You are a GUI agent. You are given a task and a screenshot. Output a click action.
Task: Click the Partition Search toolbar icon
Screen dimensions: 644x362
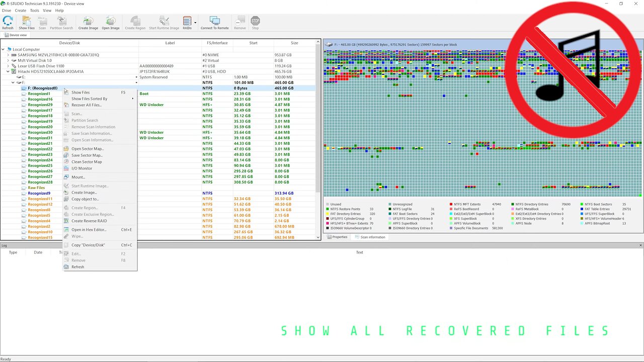coord(61,23)
